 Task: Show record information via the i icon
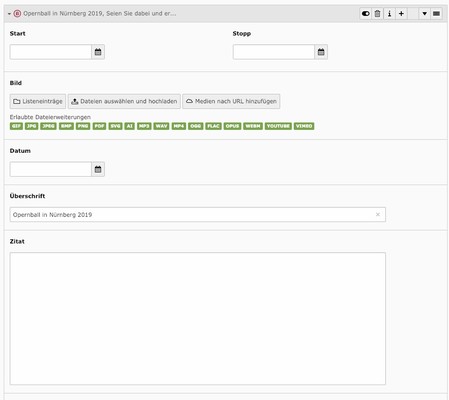click(x=389, y=14)
